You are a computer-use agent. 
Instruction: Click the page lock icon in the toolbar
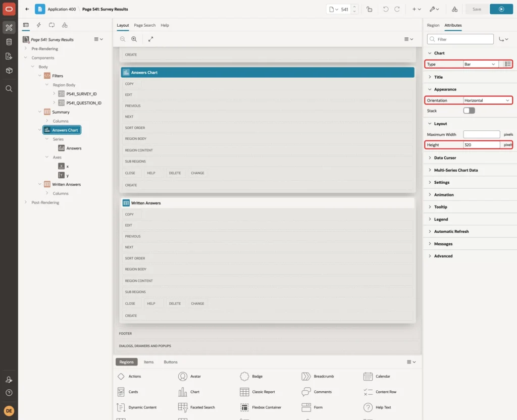(369, 9)
